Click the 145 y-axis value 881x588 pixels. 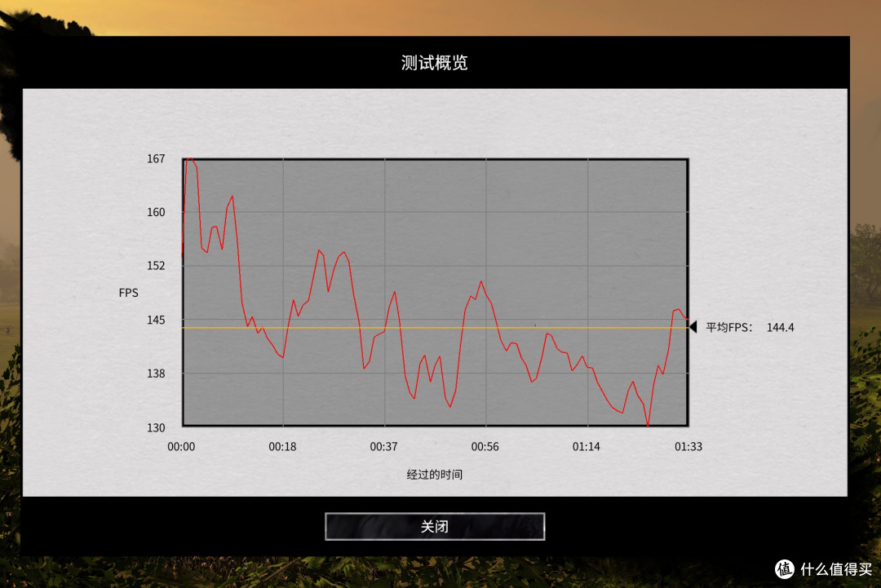point(156,321)
